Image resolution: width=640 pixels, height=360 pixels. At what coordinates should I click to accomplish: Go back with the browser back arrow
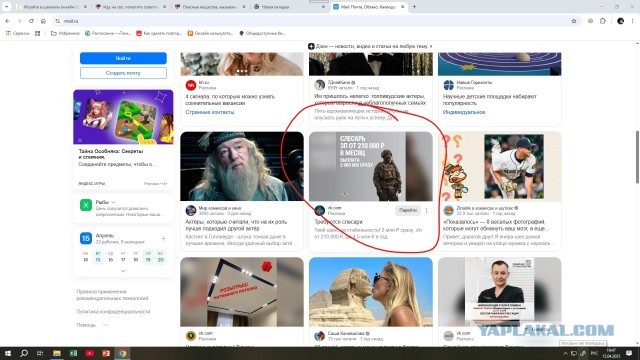[7, 21]
